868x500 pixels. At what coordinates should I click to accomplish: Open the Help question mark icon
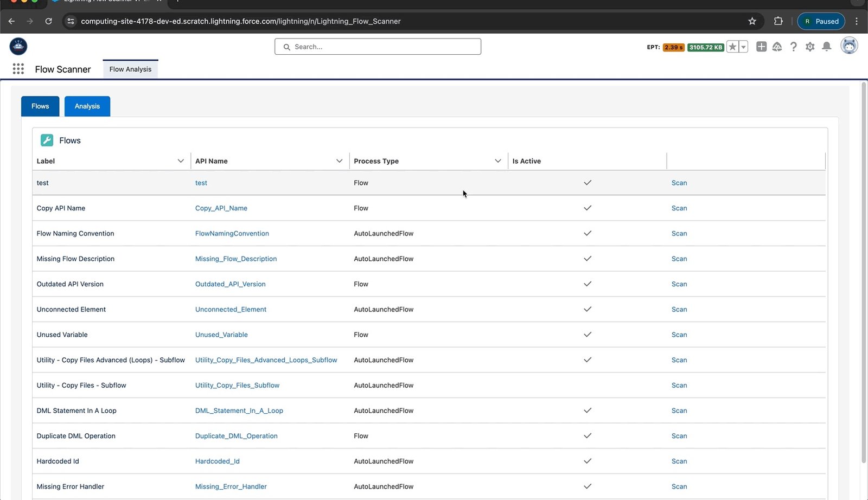point(794,47)
